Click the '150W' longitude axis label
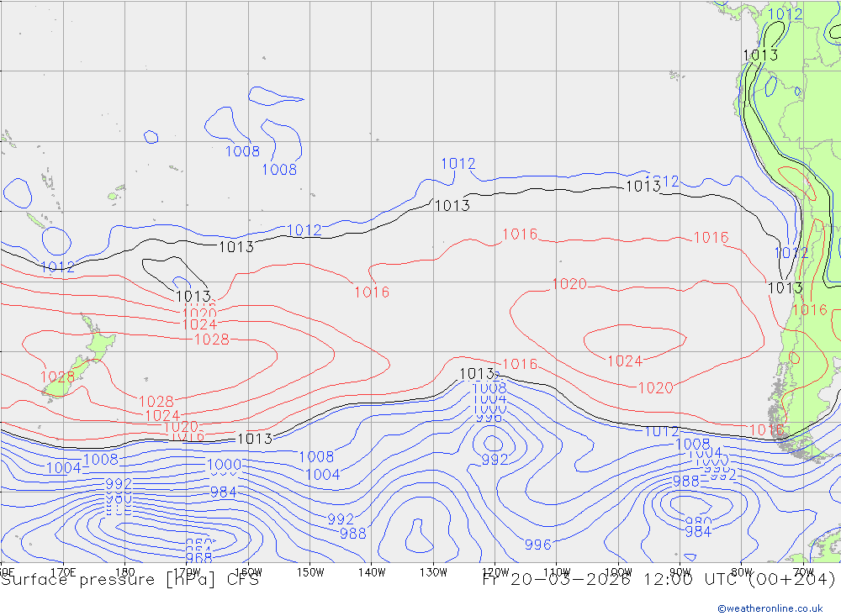This screenshot has width=841, height=616. pyautogui.click(x=310, y=572)
